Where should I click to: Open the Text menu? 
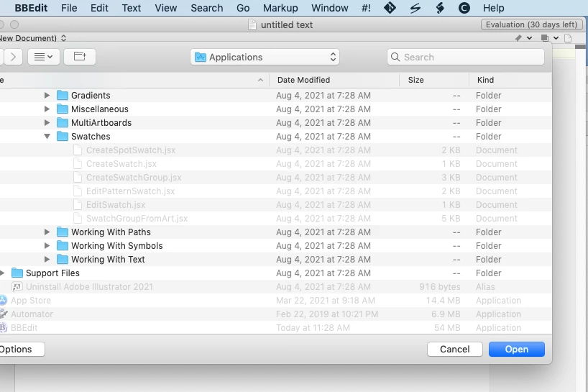point(132,8)
